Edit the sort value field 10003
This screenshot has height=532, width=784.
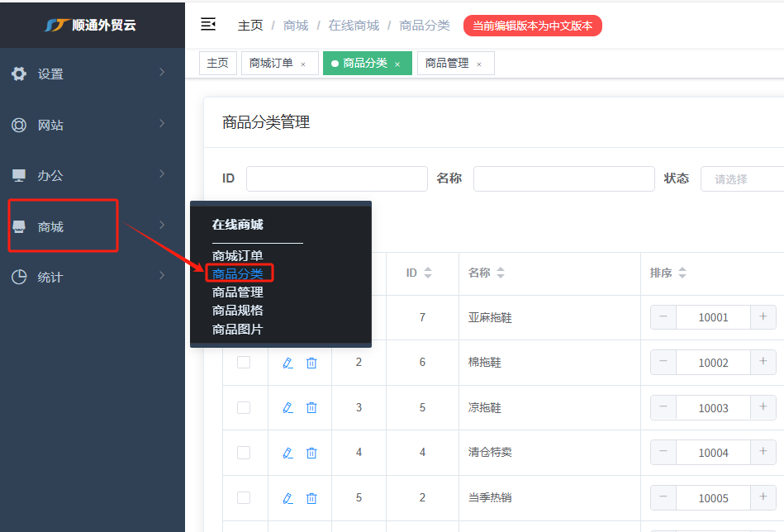click(x=714, y=408)
